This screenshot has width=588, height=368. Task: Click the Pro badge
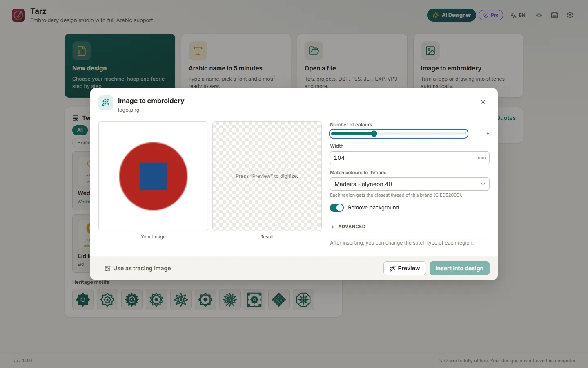pyautogui.click(x=491, y=15)
